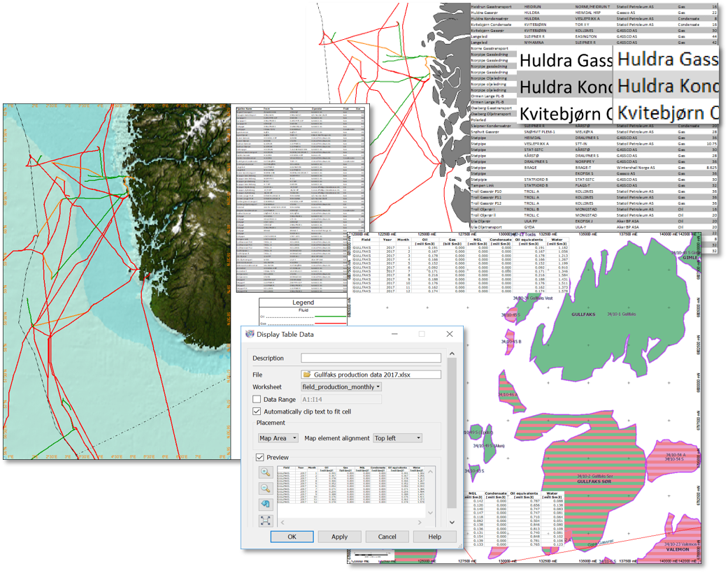
Task: Click the zoom in icon in Preview
Action: 266,473
